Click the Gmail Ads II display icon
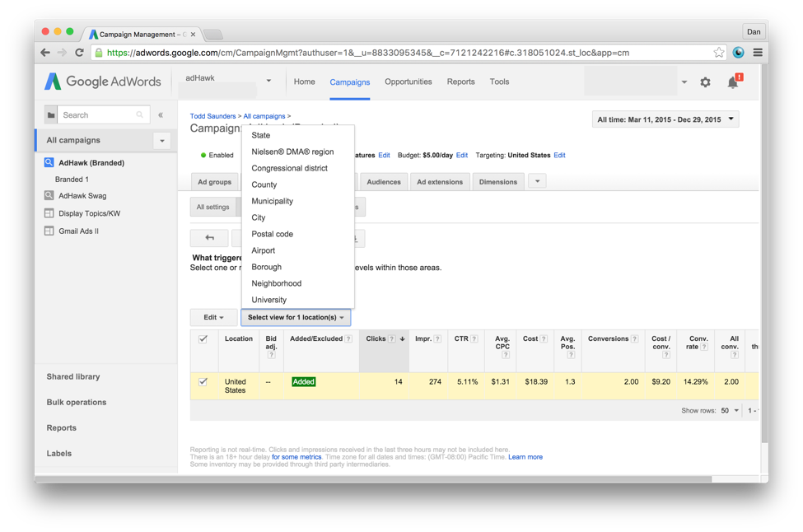803x532 pixels. click(x=49, y=231)
